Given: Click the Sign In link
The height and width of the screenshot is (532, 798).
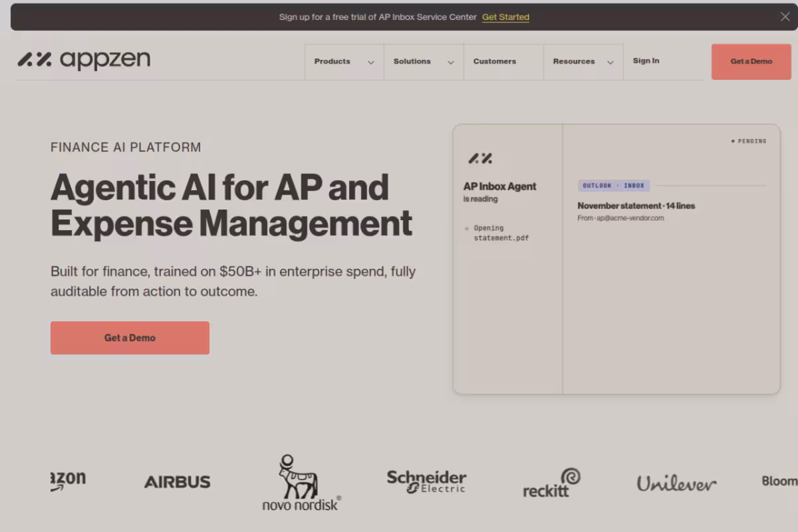Looking at the screenshot, I should pyautogui.click(x=646, y=61).
